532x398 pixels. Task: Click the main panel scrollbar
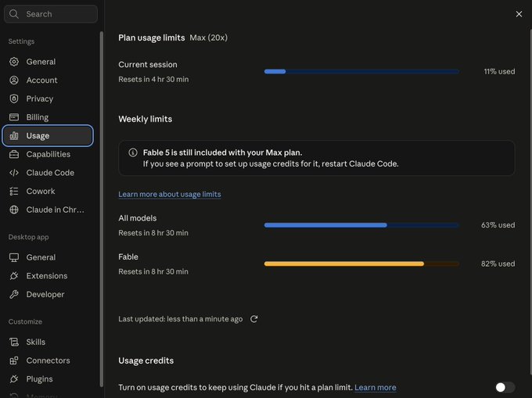pyautogui.click(x=530, y=202)
